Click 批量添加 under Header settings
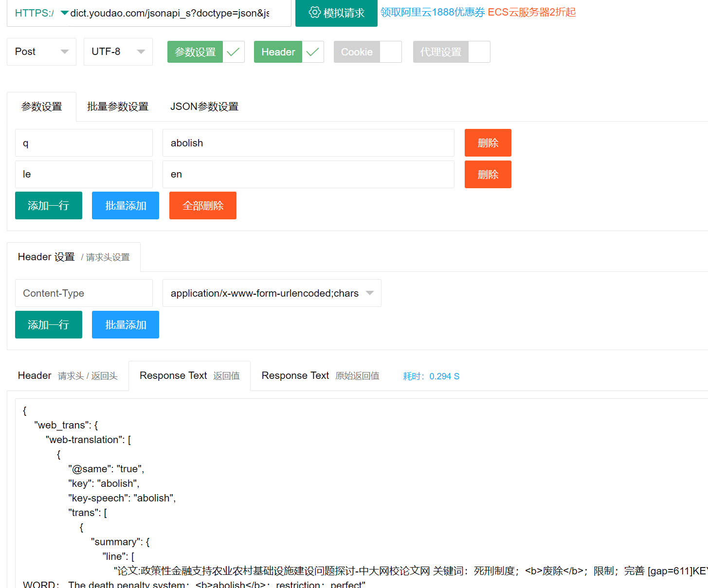The width and height of the screenshot is (708, 588). (126, 325)
